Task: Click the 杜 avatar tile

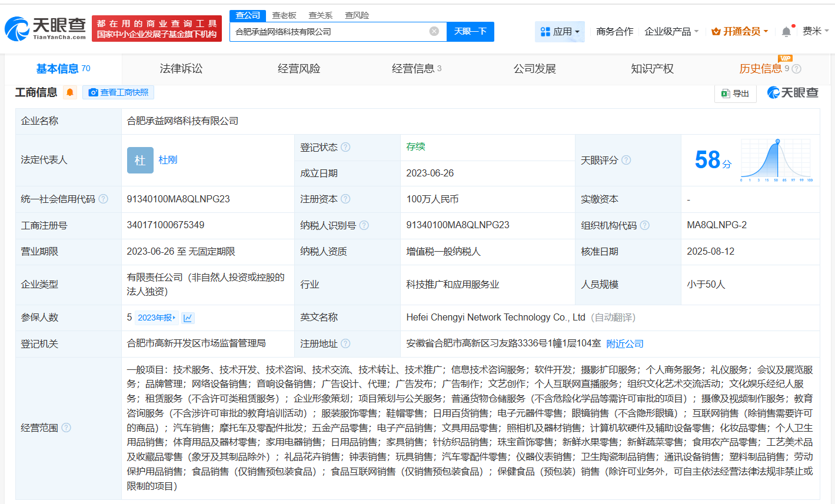Action: click(x=140, y=160)
